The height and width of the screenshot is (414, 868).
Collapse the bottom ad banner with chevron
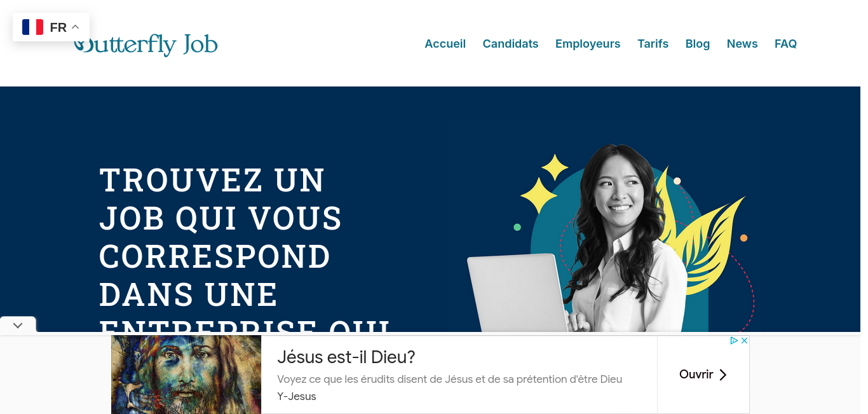coord(18,325)
